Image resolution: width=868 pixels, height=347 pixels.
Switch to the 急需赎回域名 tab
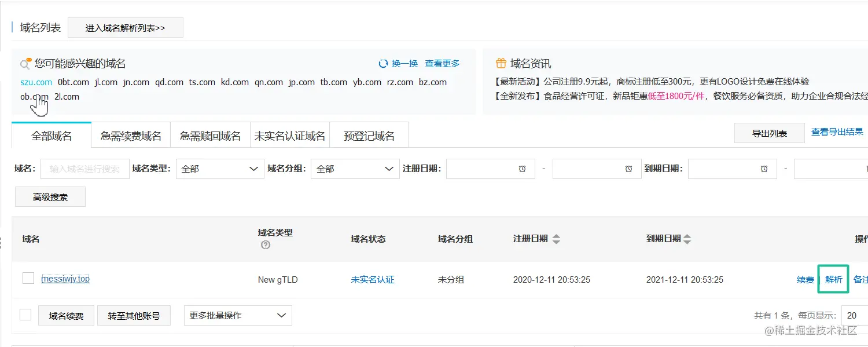210,136
